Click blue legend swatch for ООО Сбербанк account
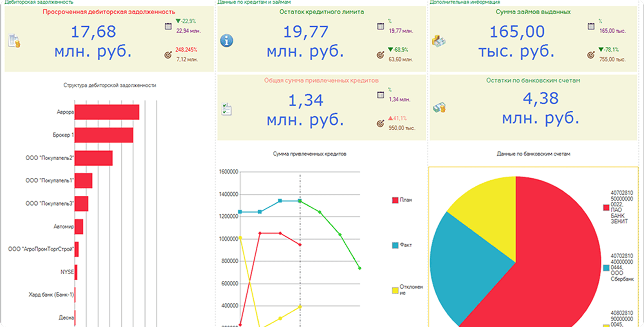The width and height of the screenshot is (644, 327). point(606,268)
